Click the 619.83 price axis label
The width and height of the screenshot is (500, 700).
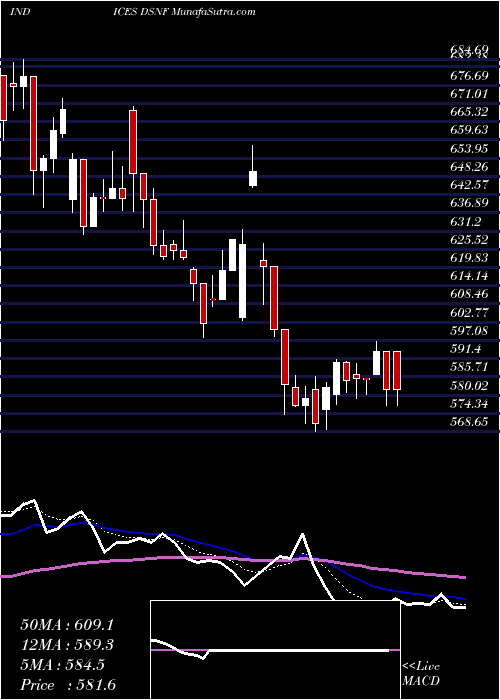tap(469, 258)
